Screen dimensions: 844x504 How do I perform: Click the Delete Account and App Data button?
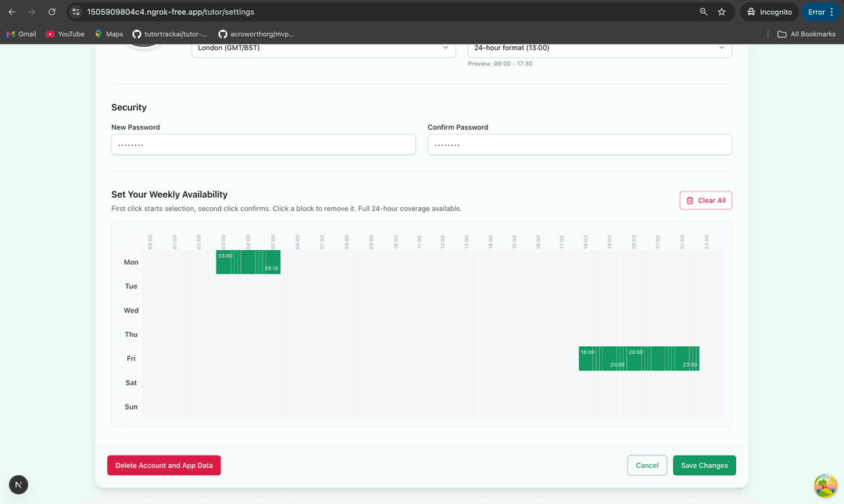click(x=164, y=465)
